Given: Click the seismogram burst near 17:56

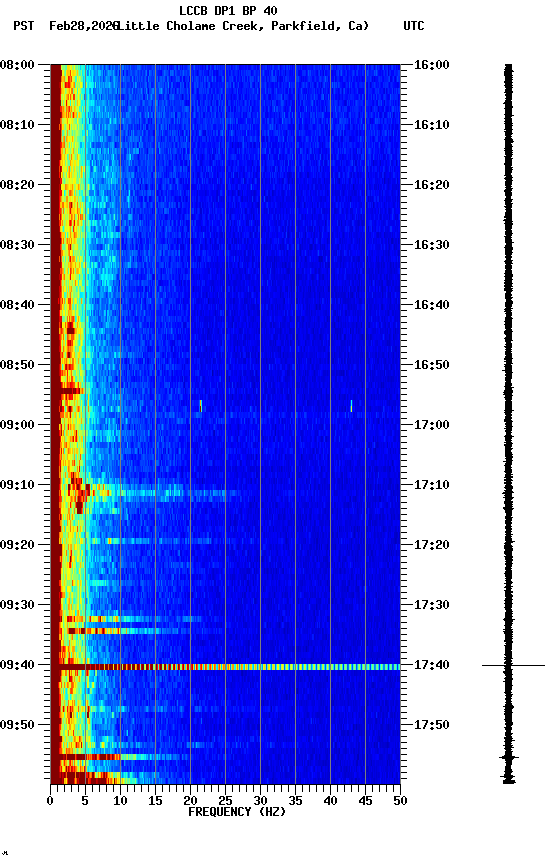Looking at the screenshot, I should [x=509, y=758].
